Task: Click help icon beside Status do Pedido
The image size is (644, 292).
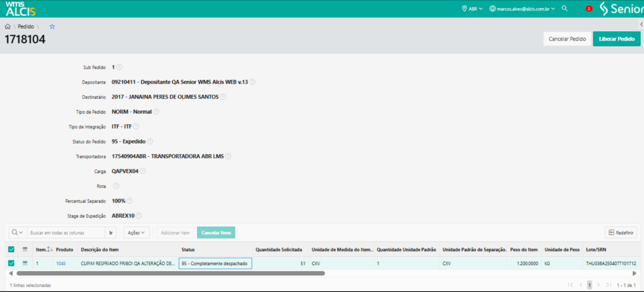Action: 150,141
